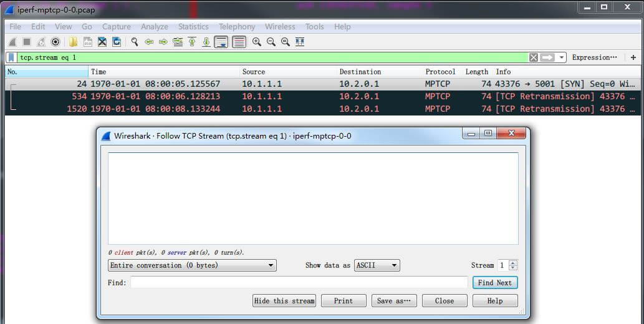The image size is (644, 324).
Task: Click the Reload capture file icon
Action: [117, 42]
